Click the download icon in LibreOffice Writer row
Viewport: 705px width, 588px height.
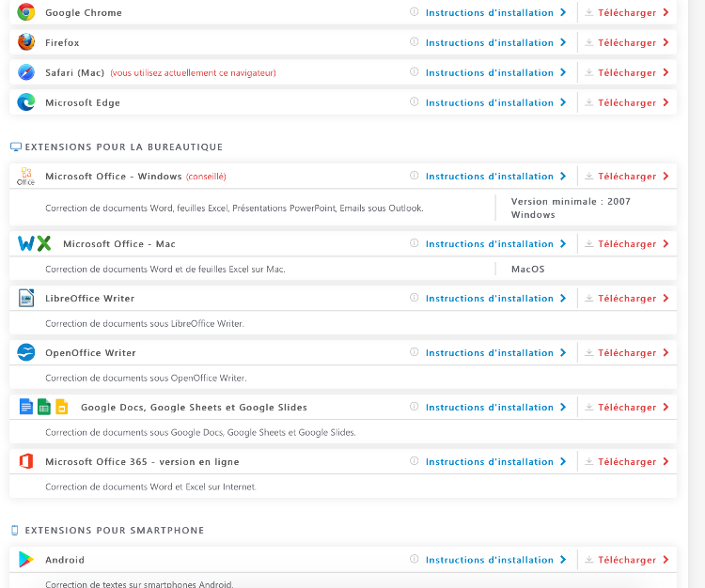tap(589, 298)
